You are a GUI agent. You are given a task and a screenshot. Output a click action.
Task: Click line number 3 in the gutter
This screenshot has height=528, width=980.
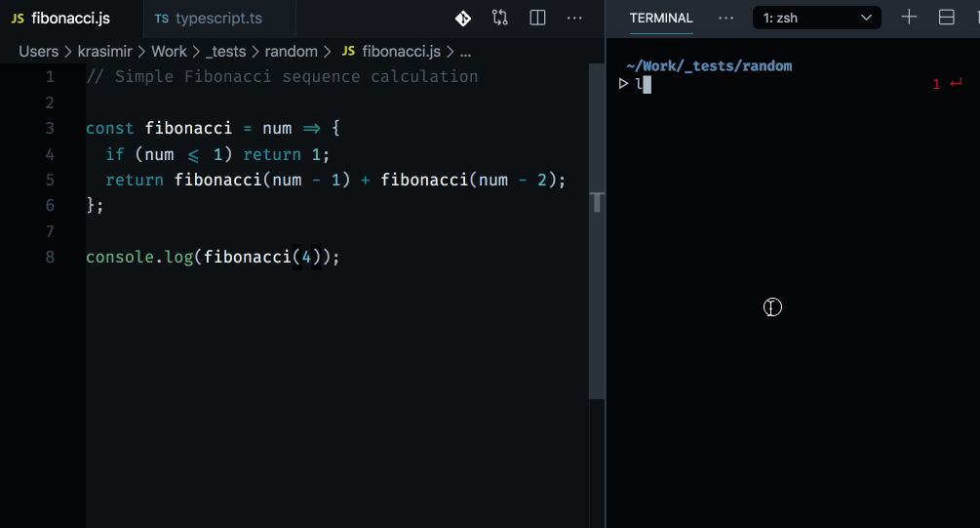click(x=50, y=128)
